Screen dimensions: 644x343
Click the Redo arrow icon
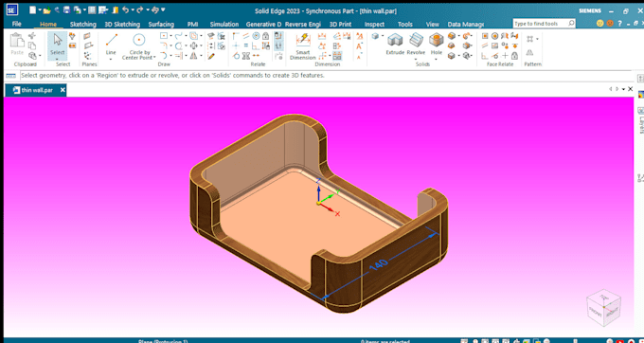click(140, 9)
